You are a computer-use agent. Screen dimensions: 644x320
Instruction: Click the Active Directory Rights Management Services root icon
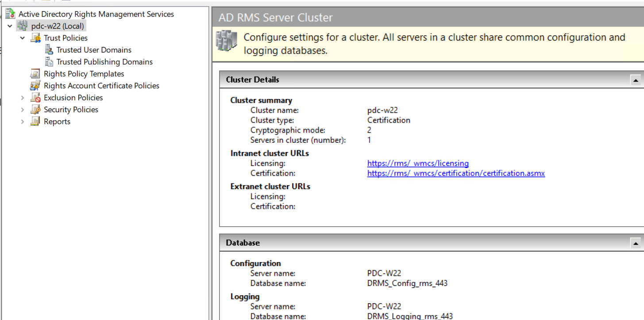[x=10, y=14]
